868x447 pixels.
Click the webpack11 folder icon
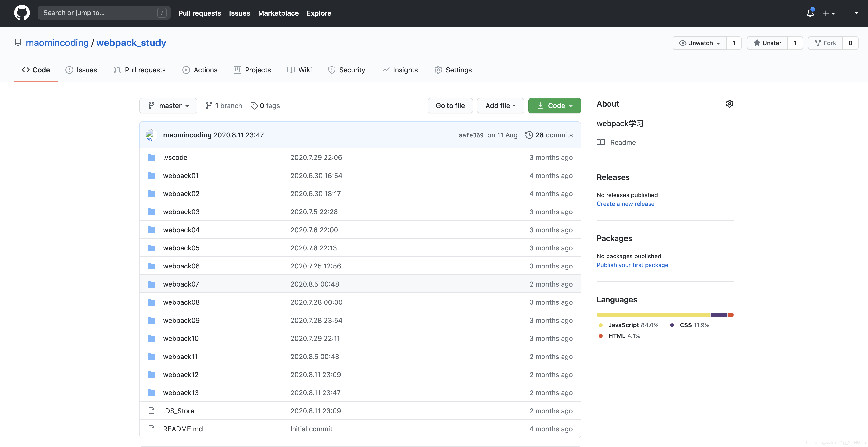coord(152,357)
